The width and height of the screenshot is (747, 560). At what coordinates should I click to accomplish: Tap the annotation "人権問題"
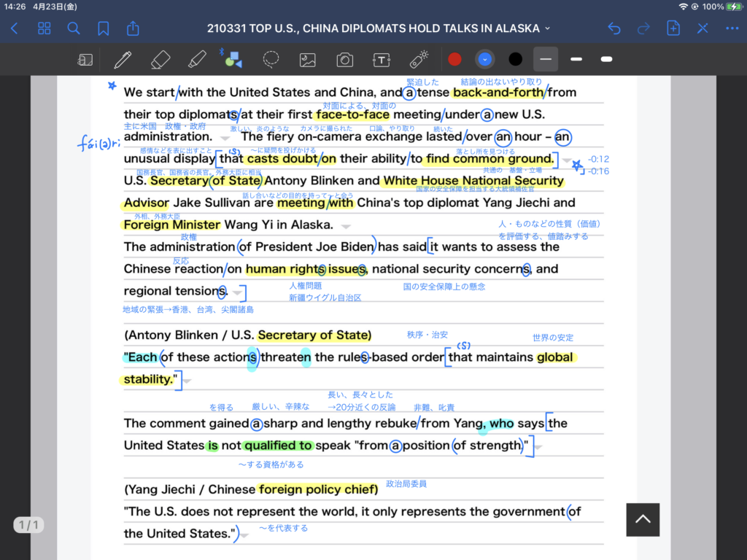(x=306, y=286)
